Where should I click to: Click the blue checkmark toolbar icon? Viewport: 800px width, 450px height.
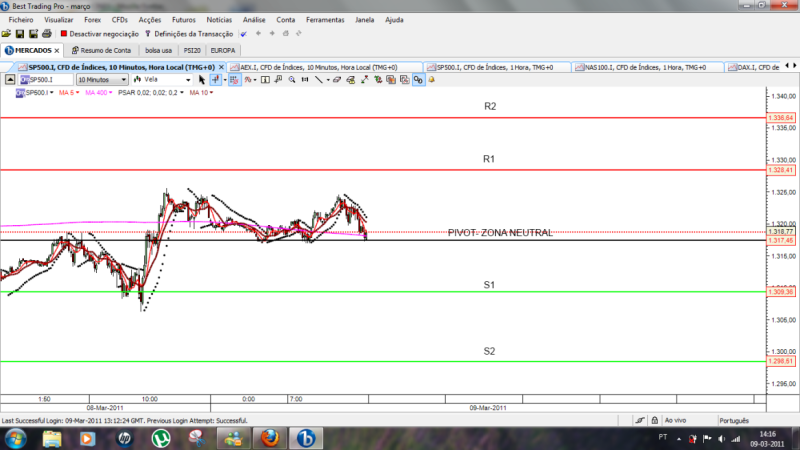tap(244, 34)
